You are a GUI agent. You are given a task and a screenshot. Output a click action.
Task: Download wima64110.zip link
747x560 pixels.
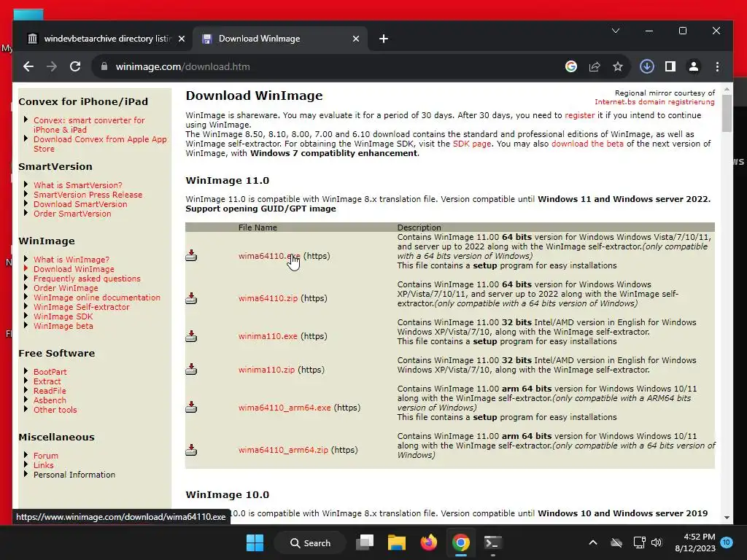(268, 298)
